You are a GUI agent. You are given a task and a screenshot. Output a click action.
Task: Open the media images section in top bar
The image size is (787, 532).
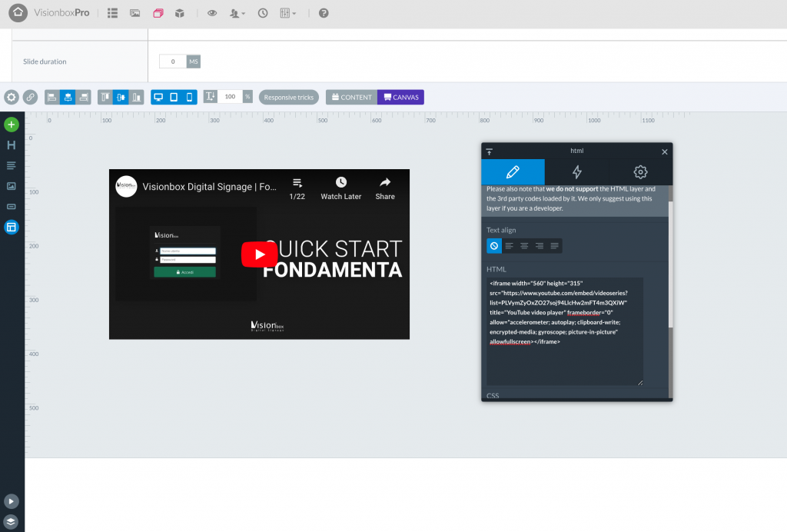pos(135,13)
